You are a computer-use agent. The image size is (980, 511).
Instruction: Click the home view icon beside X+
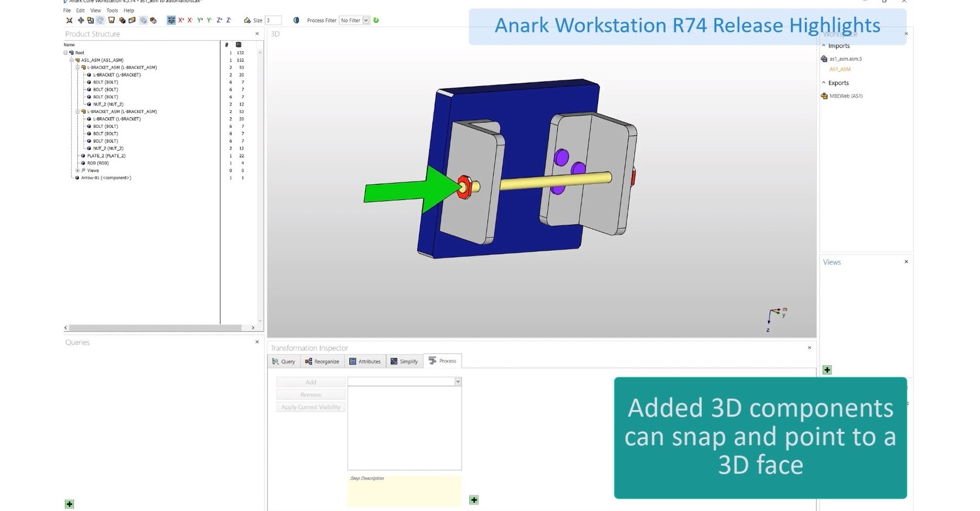(171, 20)
